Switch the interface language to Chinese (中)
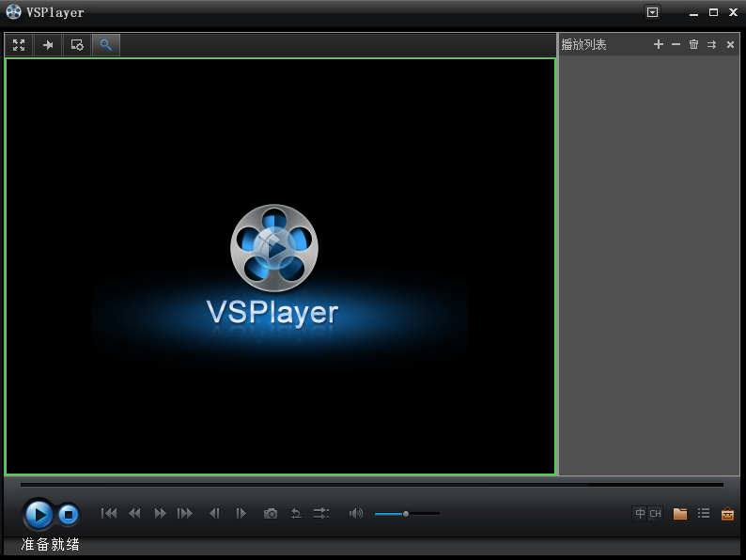Image resolution: width=746 pixels, height=560 pixels. (641, 513)
